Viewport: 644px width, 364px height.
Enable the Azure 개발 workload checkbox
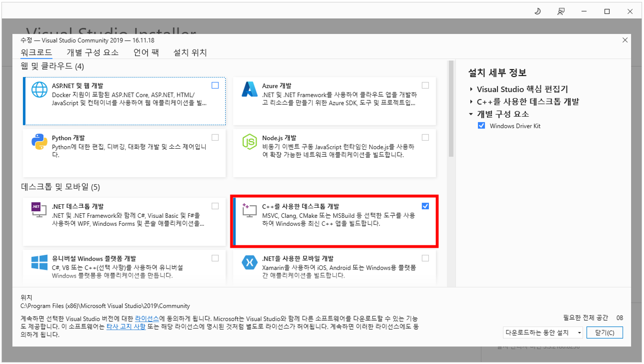click(x=425, y=85)
